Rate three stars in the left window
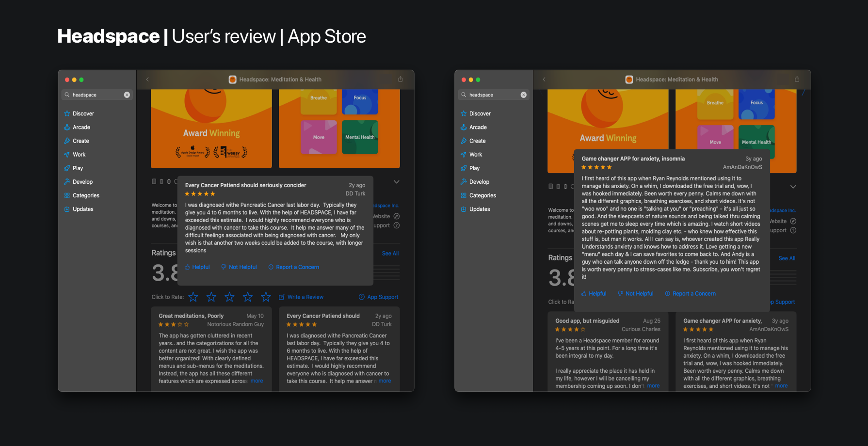 229,297
